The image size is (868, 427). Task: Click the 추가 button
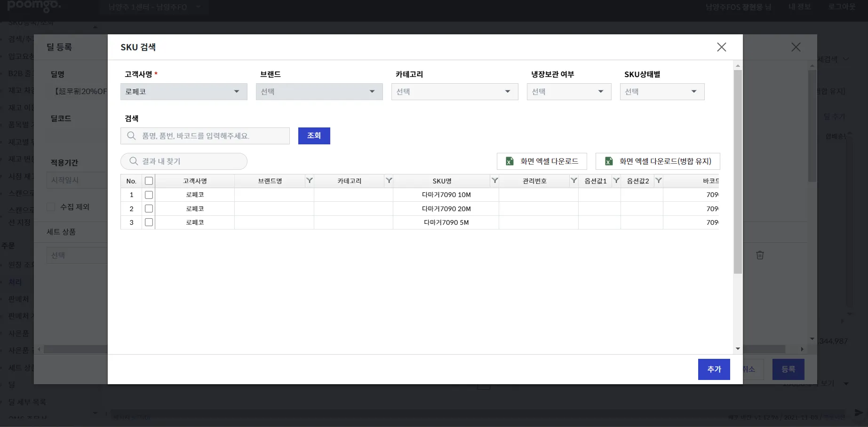(714, 369)
